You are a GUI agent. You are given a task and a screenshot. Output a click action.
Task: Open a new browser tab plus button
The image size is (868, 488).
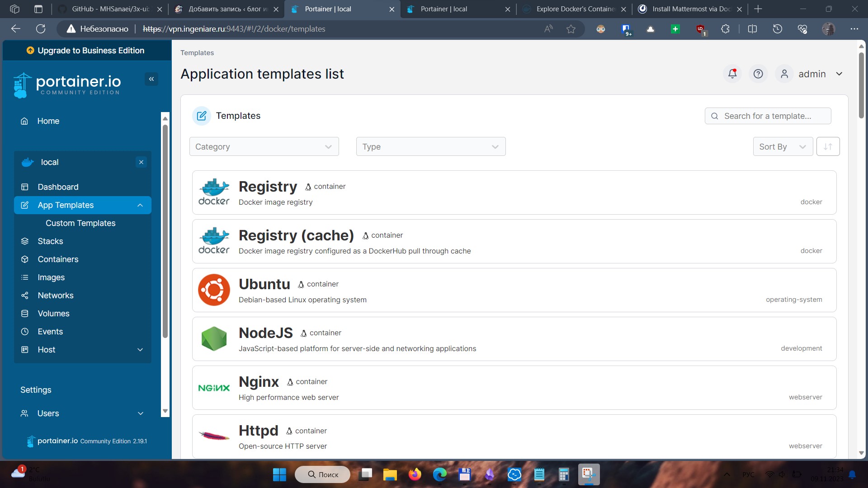pyautogui.click(x=758, y=9)
